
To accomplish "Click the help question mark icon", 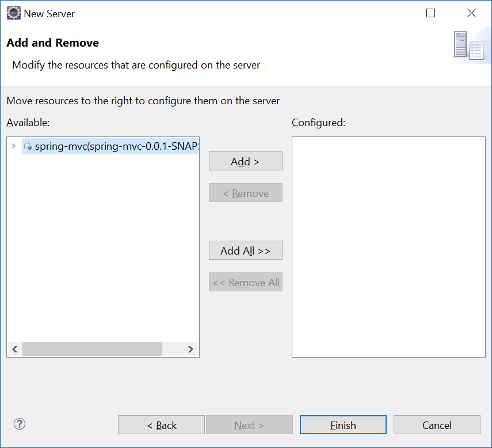I will coord(19,424).
